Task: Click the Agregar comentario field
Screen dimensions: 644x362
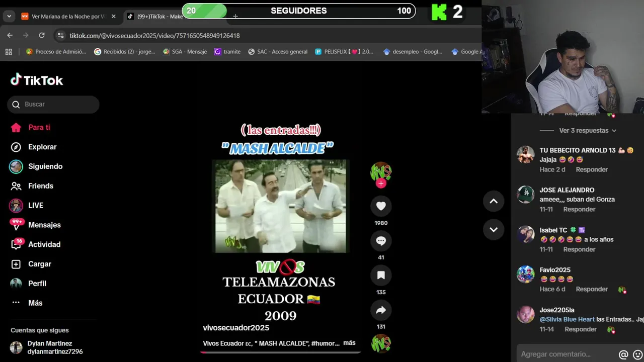Action: click(568, 354)
